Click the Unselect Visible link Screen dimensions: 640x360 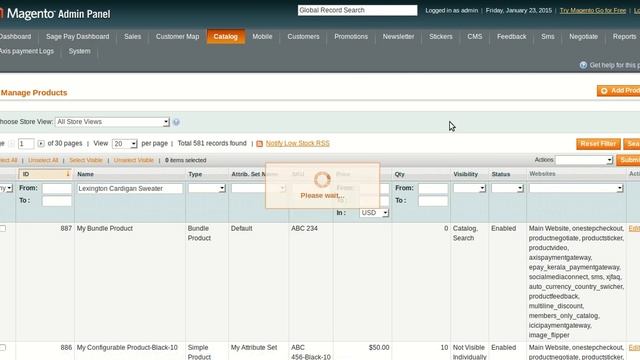(x=133, y=160)
